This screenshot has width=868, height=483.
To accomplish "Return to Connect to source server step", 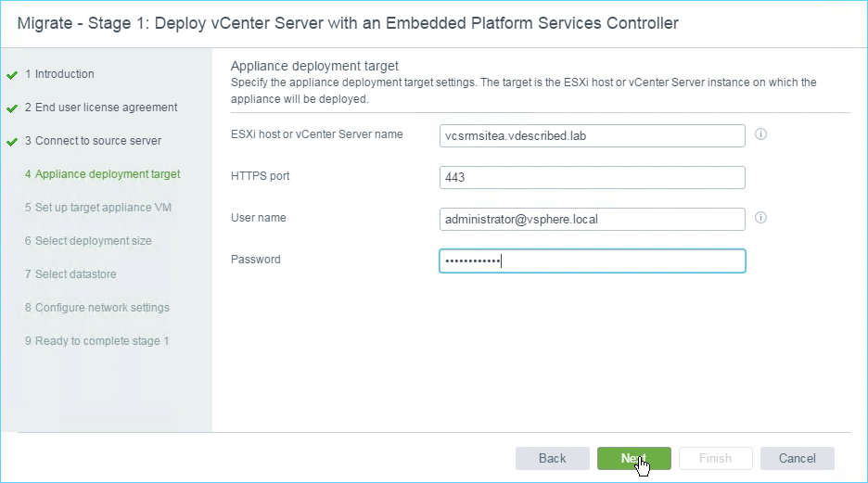I will tap(93, 141).
